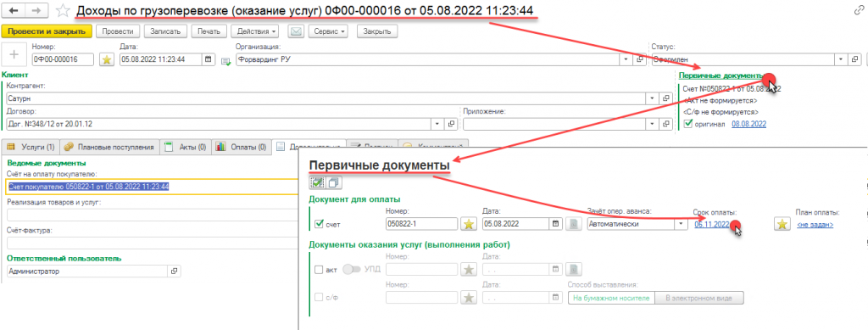Click the Печать button

pyautogui.click(x=209, y=31)
